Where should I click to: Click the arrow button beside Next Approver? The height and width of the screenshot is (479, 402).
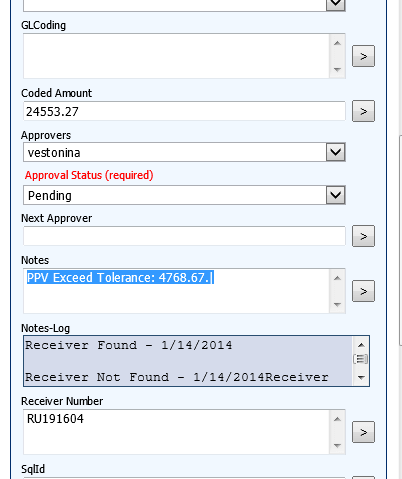pos(363,236)
